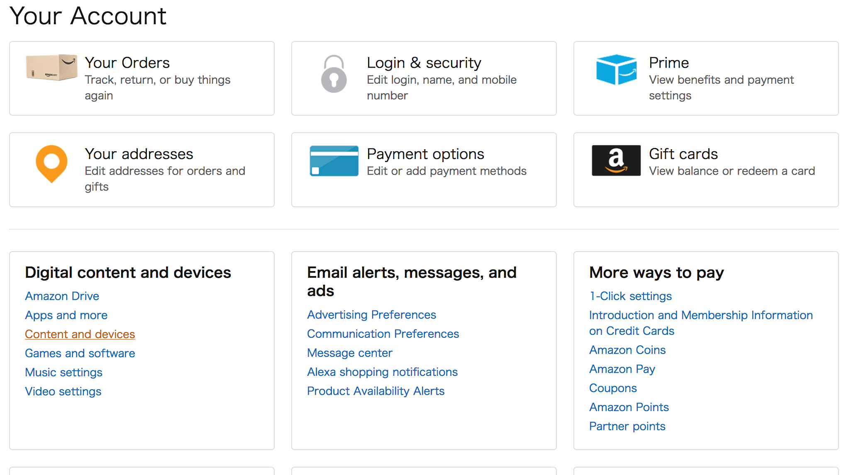Click the black Amazon gift card icon
The width and height of the screenshot is (868, 475).
click(x=616, y=160)
